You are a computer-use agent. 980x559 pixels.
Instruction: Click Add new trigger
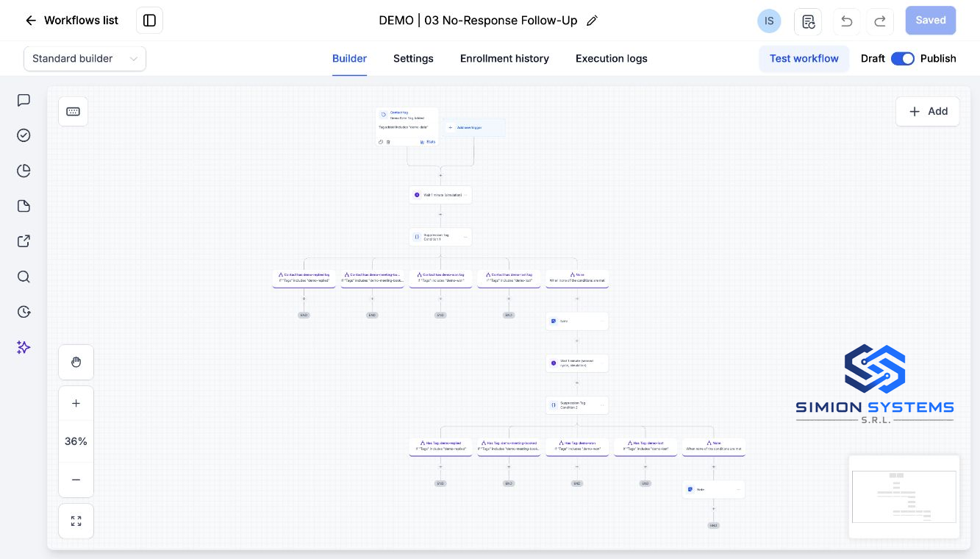[x=473, y=127]
